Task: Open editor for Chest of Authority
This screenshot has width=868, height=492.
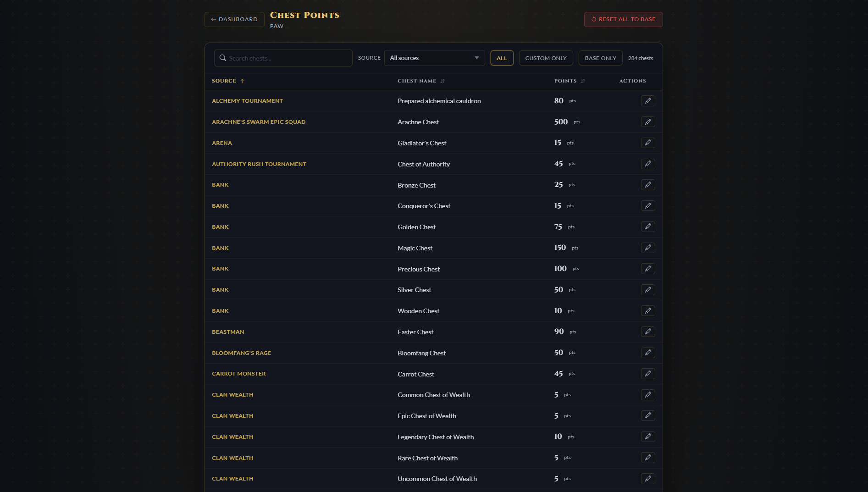Action: coord(648,164)
